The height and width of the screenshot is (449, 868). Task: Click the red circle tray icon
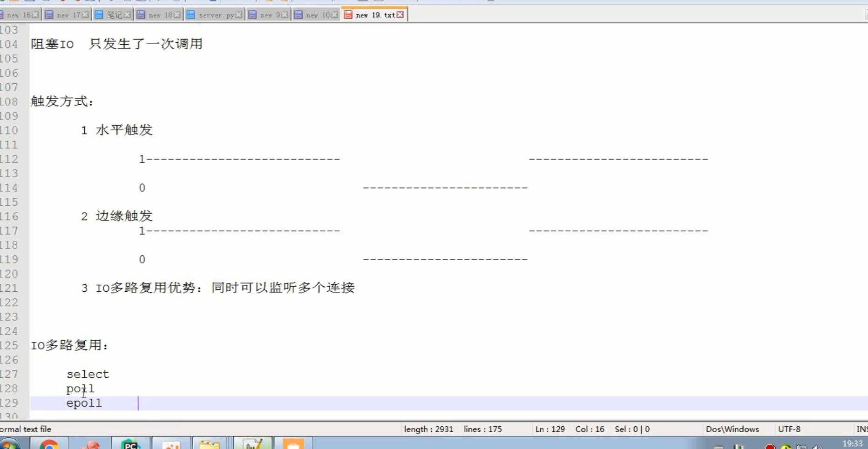tap(770, 447)
